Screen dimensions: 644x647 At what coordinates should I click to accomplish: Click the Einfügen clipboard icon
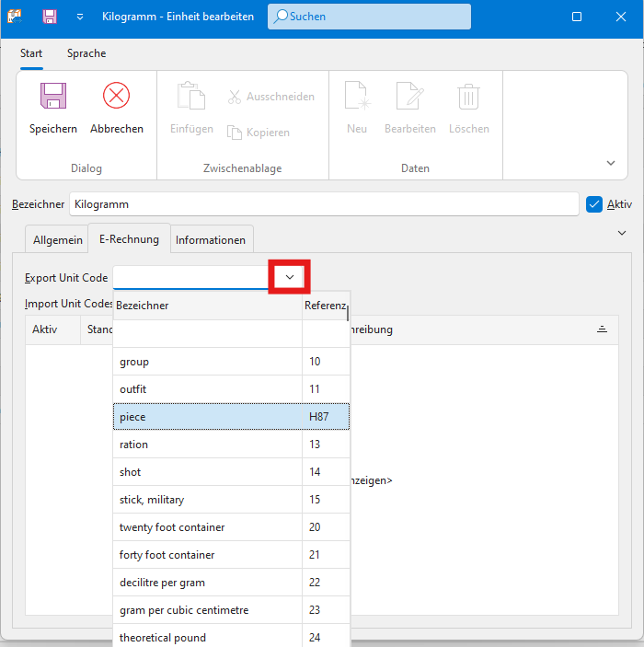click(191, 97)
